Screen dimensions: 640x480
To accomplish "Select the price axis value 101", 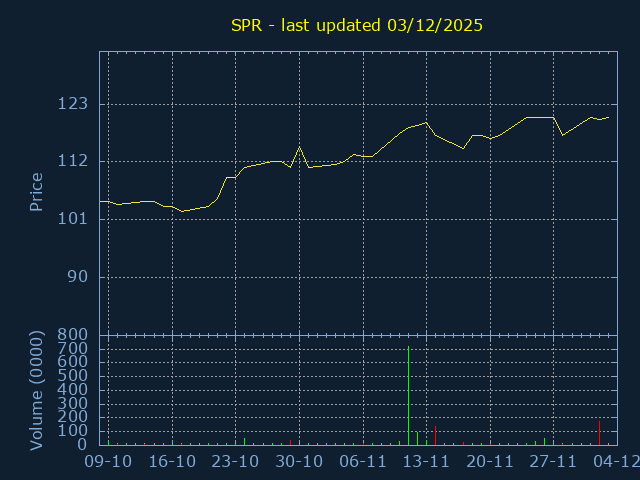I will pyautogui.click(x=73, y=219).
